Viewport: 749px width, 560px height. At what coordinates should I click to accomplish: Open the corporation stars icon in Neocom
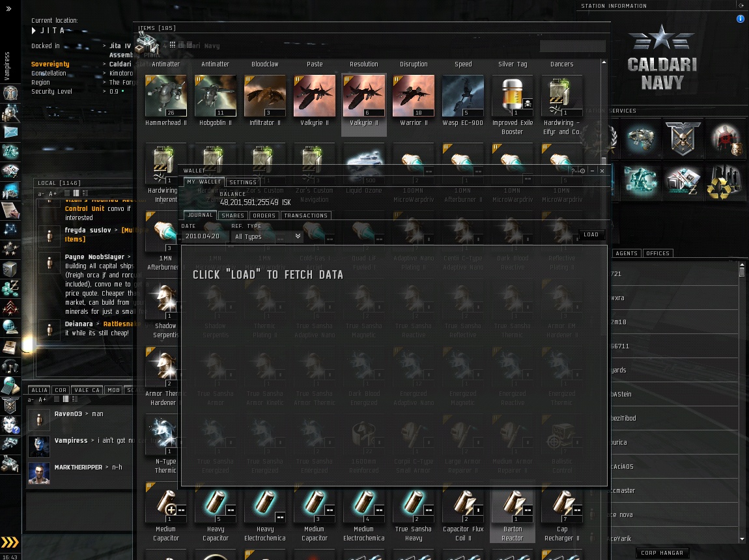point(10,249)
